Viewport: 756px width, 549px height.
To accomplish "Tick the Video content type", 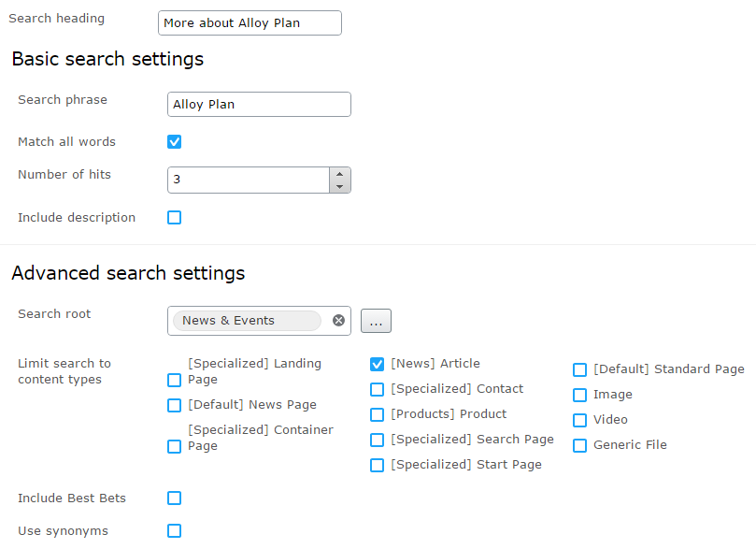I will [579, 420].
